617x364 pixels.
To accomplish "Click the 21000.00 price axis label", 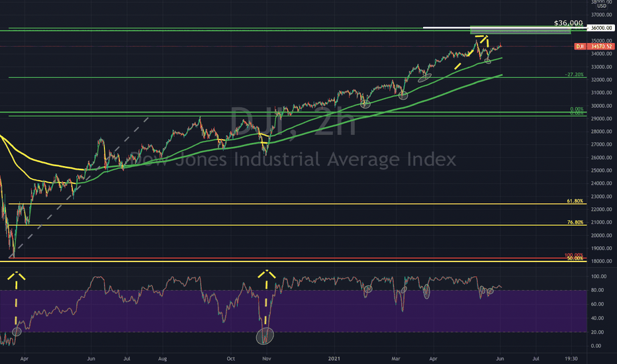I will (602, 222).
